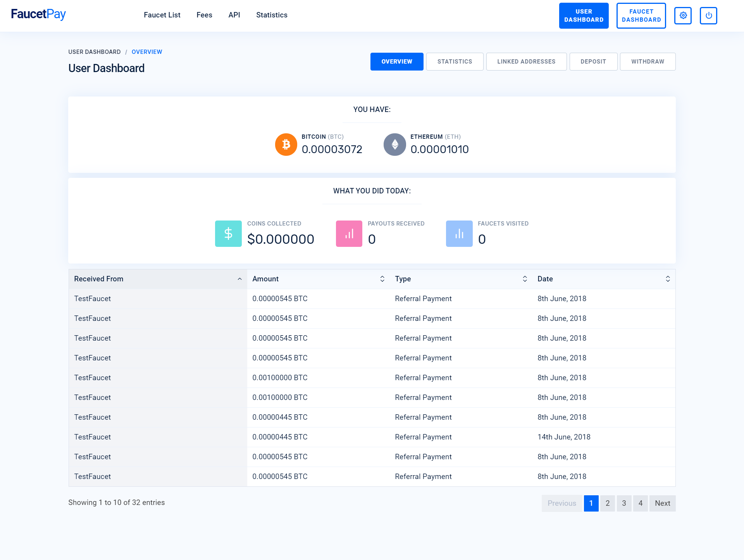Viewport: 744px width, 560px height.
Task: Open Faucet List in top navigation
Action: (x=162, y=15)
